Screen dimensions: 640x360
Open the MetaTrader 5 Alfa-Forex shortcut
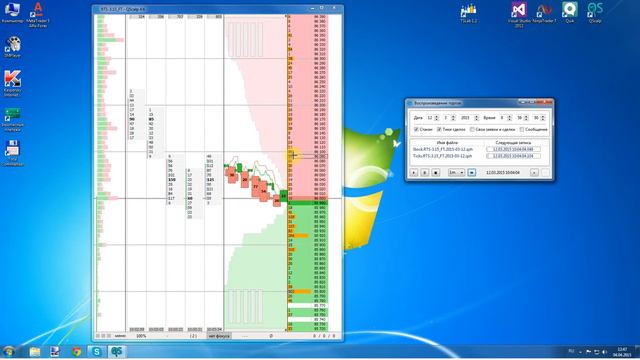click(38, 14)
